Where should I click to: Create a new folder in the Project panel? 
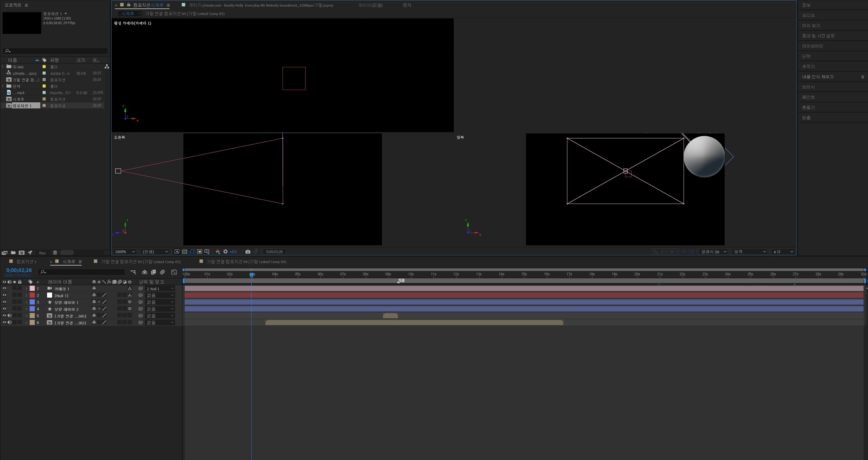coord(13,253)
